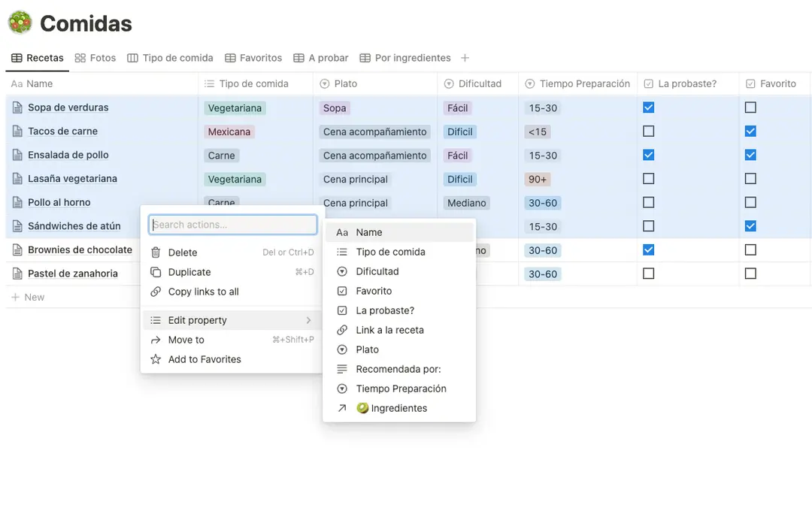Open the Pastel de zanahoria recipe page
Image resolution: width=812 pixels, height=505 pixels.
(x=73, y=274)
